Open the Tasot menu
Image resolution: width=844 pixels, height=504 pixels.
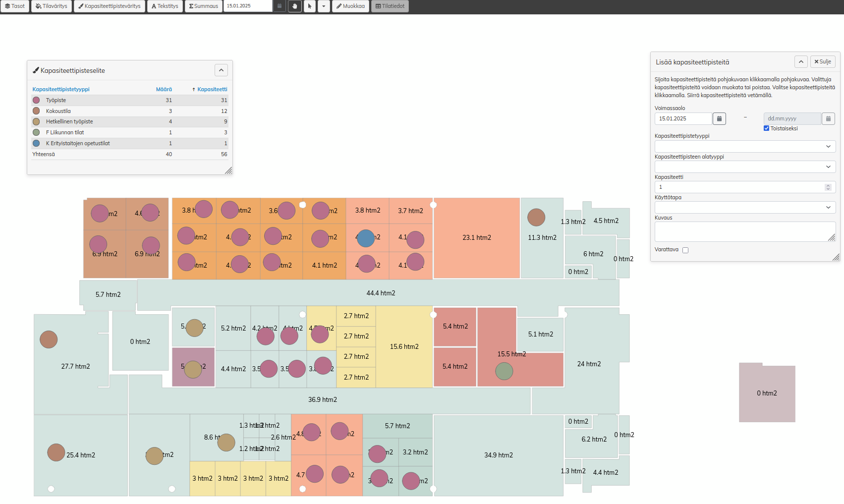click(15, 6)
